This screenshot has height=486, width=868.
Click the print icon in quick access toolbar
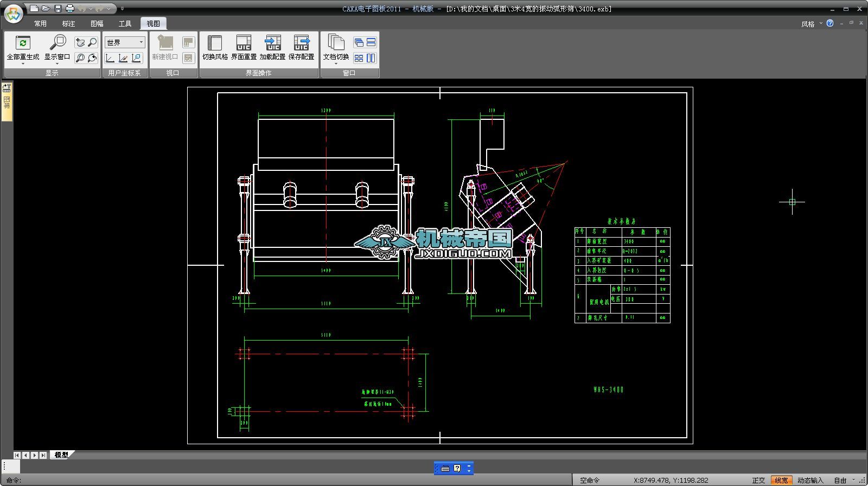tap(70, 8)
